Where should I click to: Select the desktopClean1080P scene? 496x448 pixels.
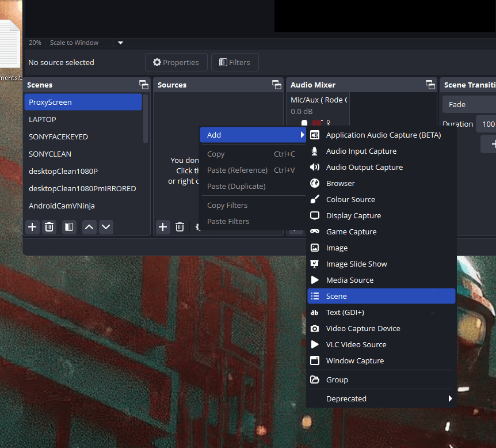coord(83,171)
